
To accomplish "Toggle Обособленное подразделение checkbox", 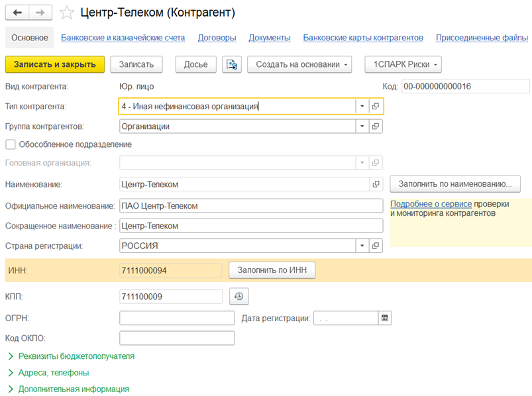I will tap(11, 144).
